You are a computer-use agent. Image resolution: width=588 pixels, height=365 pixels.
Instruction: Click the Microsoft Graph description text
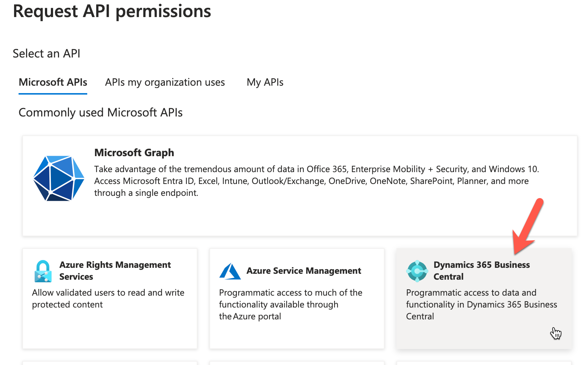point(317,181)
